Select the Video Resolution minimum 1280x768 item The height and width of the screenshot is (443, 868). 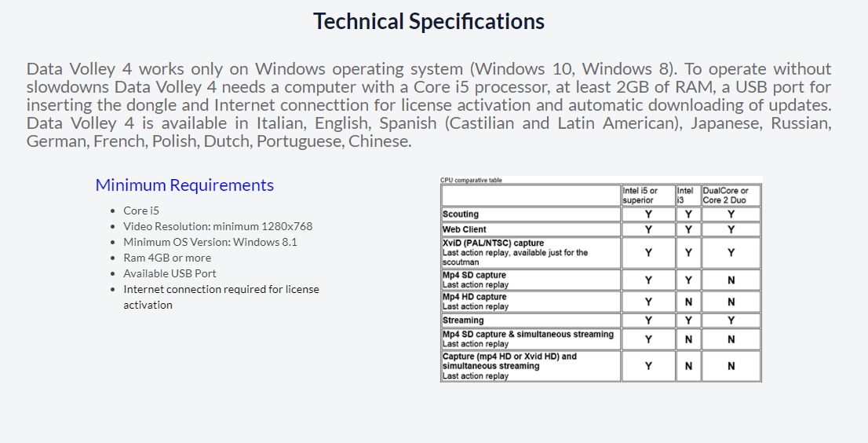click(217, 226)
